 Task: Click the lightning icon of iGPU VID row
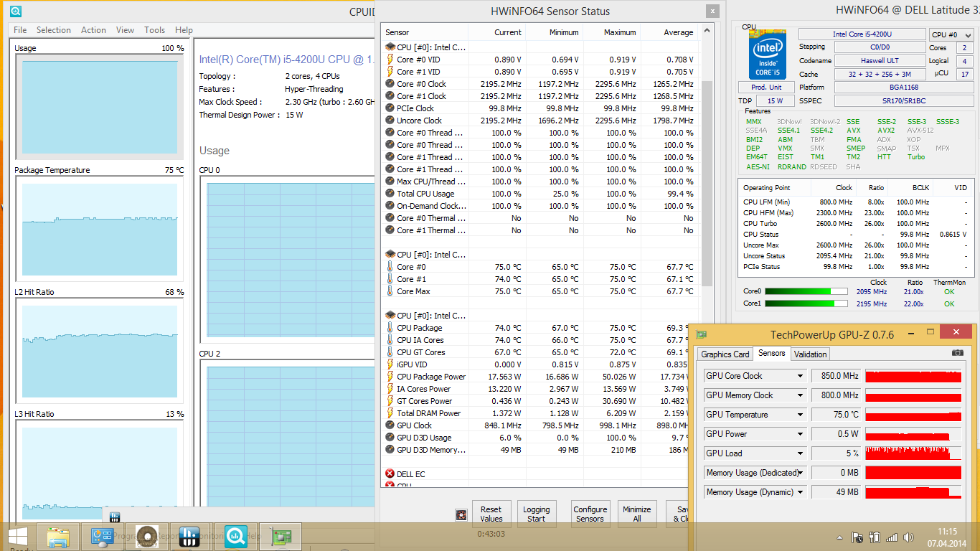[390, 364]
